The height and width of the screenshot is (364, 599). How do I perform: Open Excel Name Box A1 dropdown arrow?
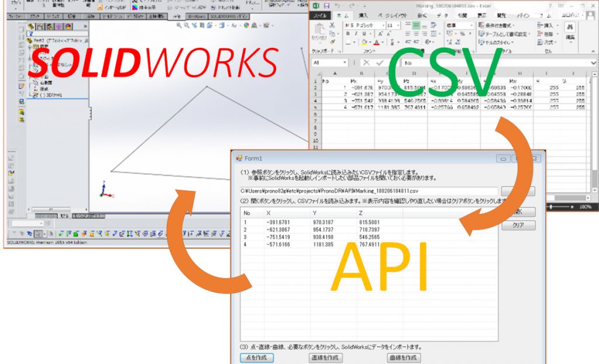345,63
